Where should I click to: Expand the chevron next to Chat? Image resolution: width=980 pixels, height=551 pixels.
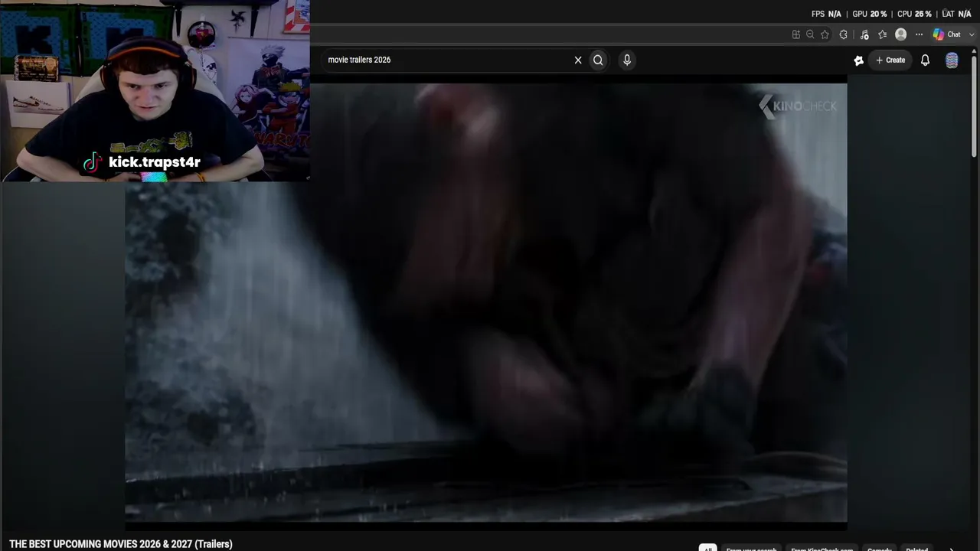972,34
